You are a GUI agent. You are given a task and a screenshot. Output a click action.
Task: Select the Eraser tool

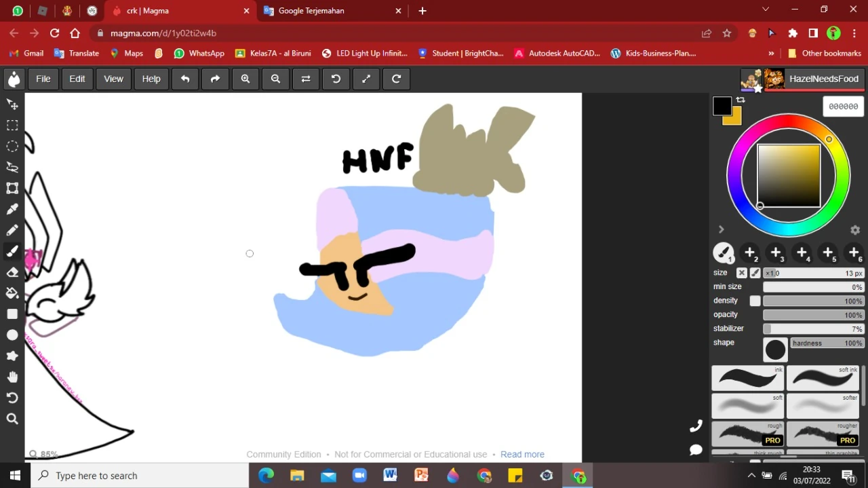(x=12, y=272)
